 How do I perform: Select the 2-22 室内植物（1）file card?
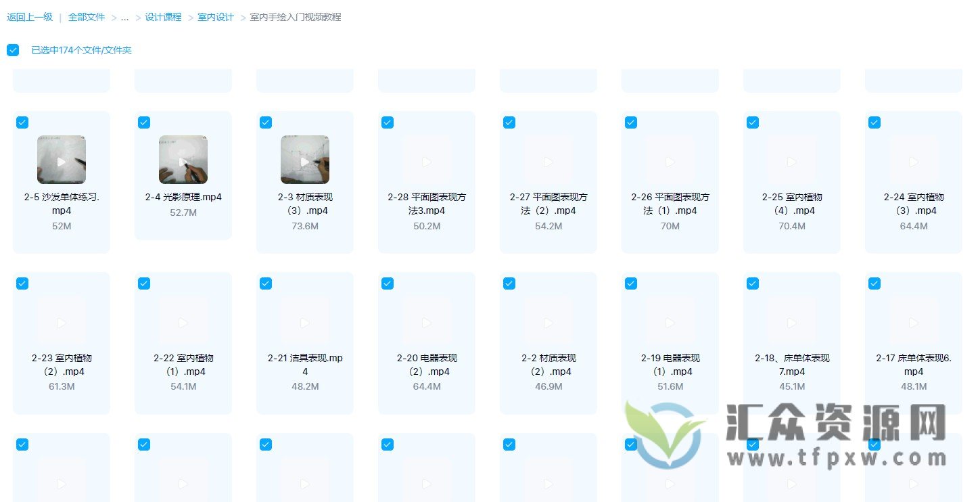[183, 343]
